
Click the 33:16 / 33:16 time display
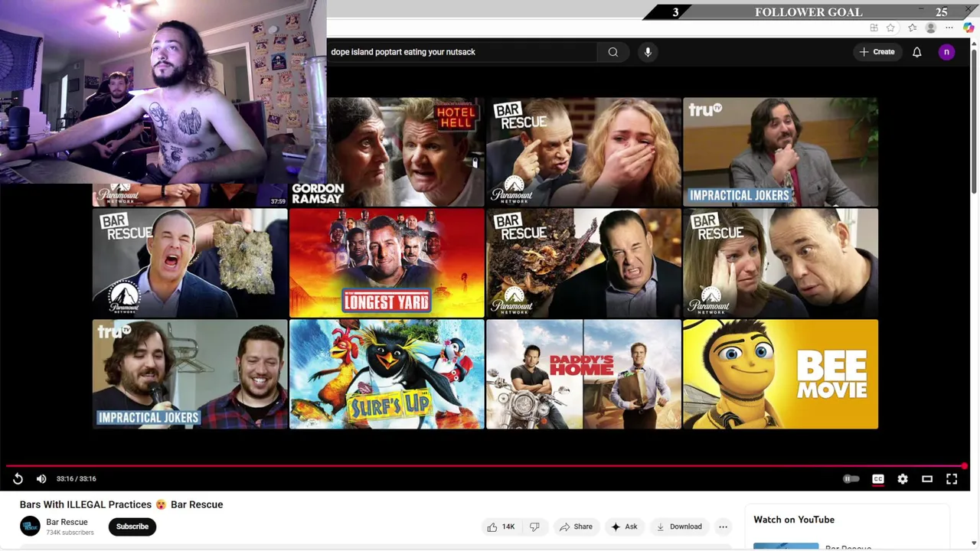coord(77,479)
